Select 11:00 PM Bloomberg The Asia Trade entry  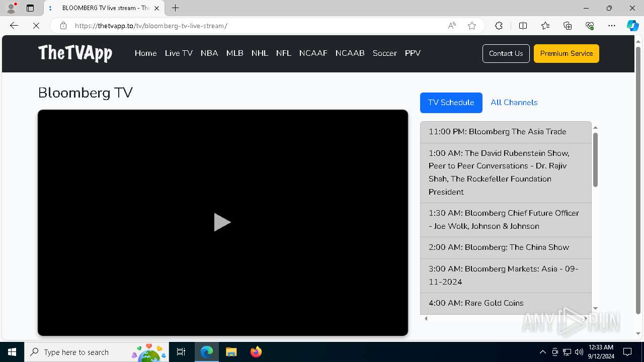(506, 132)
